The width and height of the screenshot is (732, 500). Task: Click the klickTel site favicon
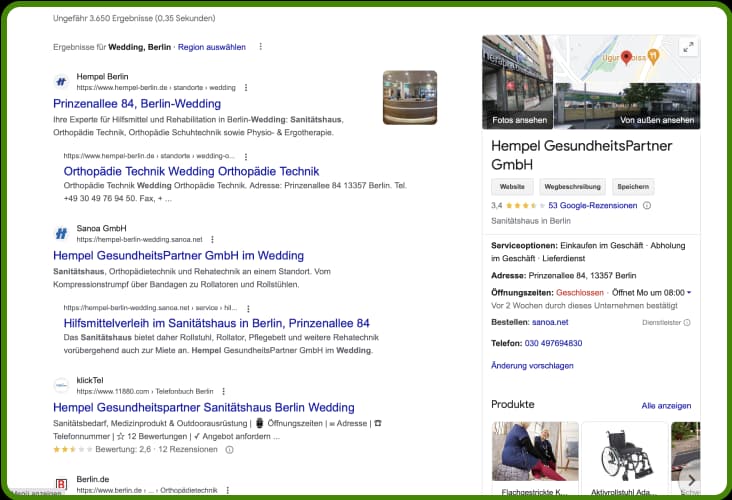pos(61,386)
